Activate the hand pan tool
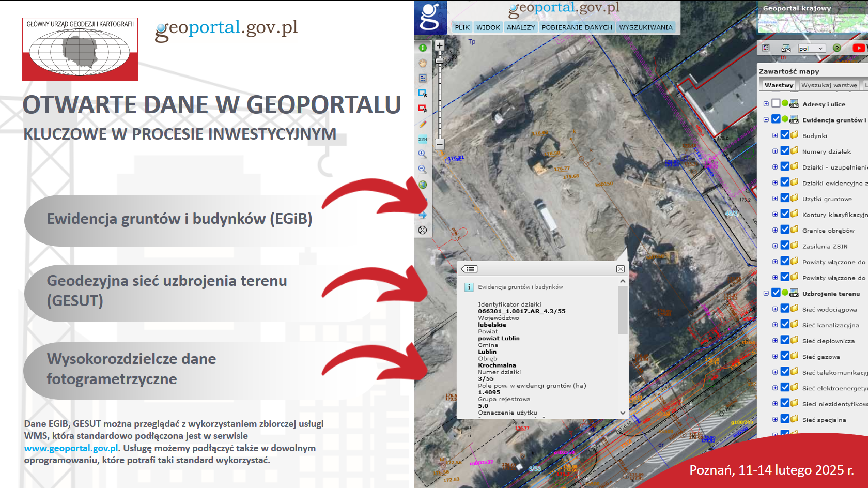The image size is (868, 488). 423,63
